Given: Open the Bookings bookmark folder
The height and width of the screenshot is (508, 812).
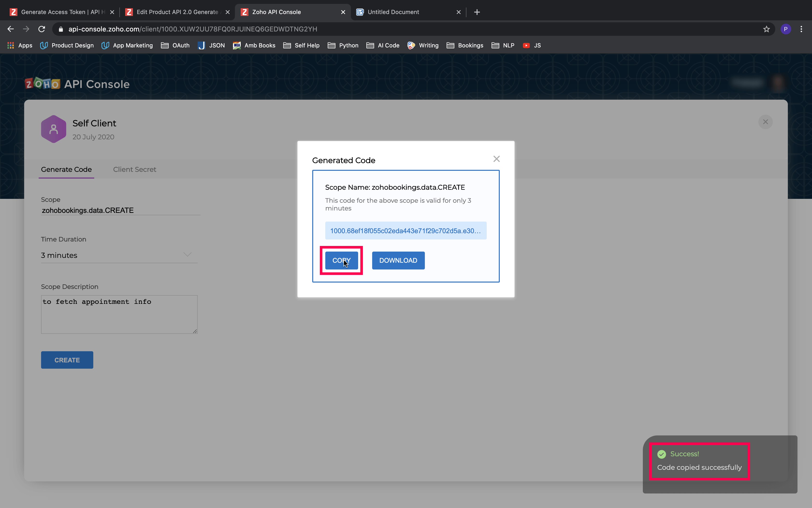Looking at the screenshot, I should point(465,45).
